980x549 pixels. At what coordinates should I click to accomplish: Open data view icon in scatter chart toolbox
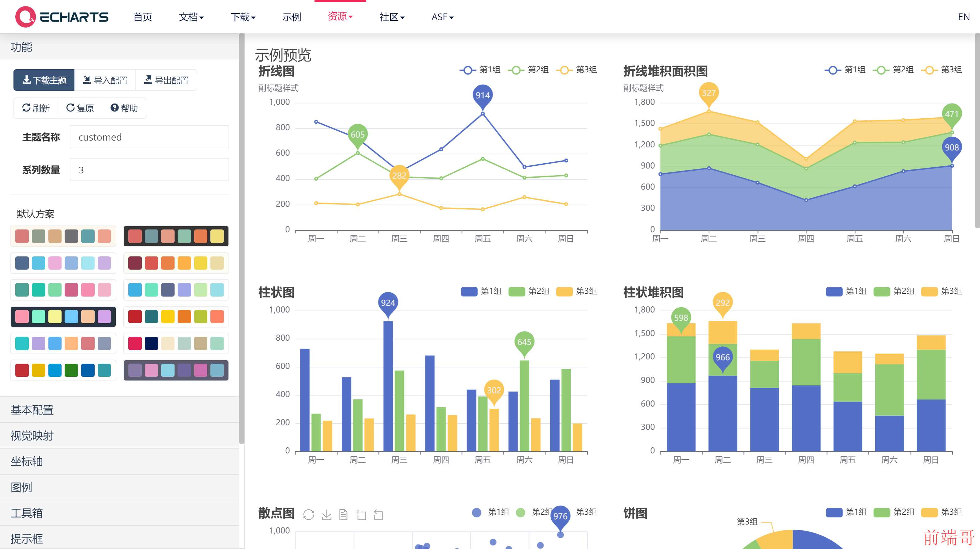344,514
